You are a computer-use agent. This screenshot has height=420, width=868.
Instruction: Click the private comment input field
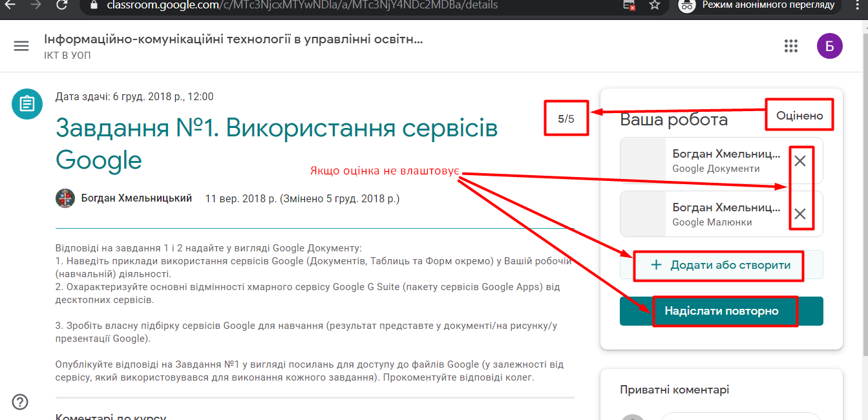[740, 416]
